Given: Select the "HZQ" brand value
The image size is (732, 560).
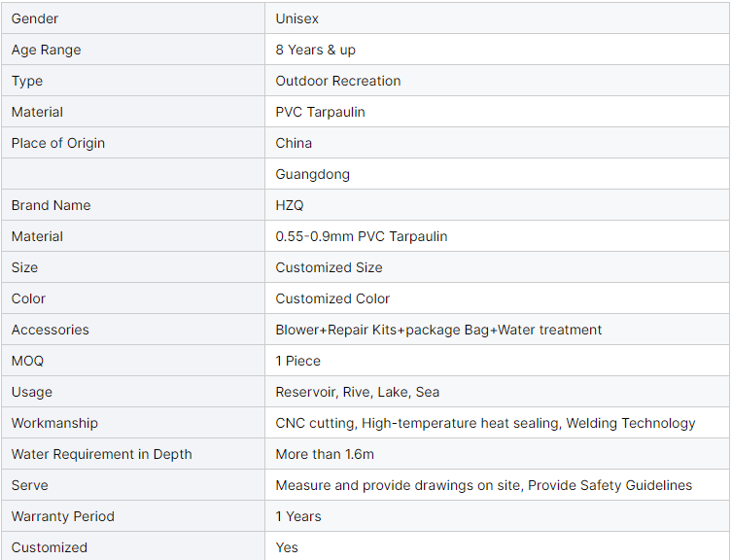Looking at the screenshot, I should coord(290,205).
